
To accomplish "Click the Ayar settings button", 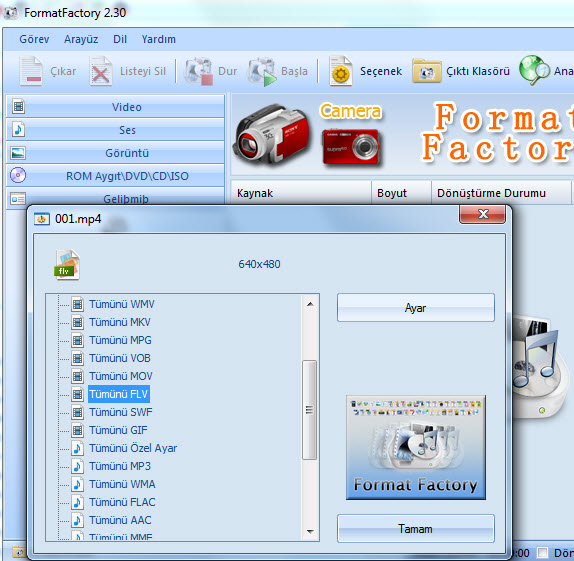I will pos(415,308).
